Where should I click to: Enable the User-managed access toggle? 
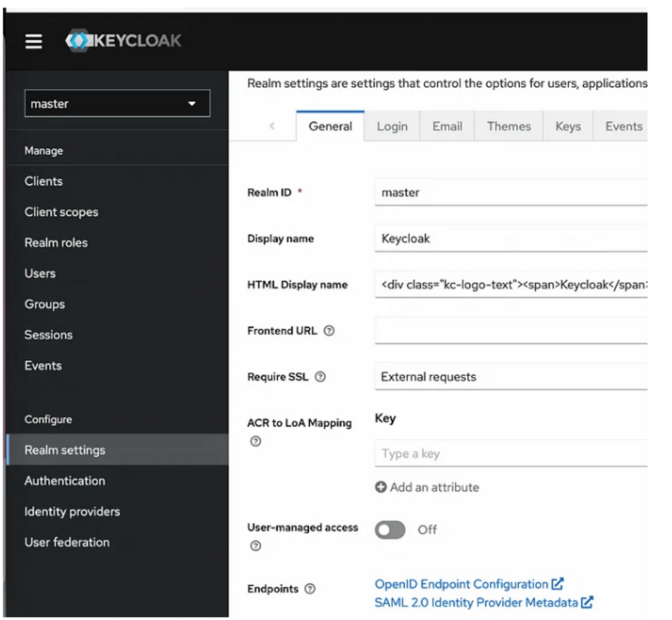pos(390,530)
